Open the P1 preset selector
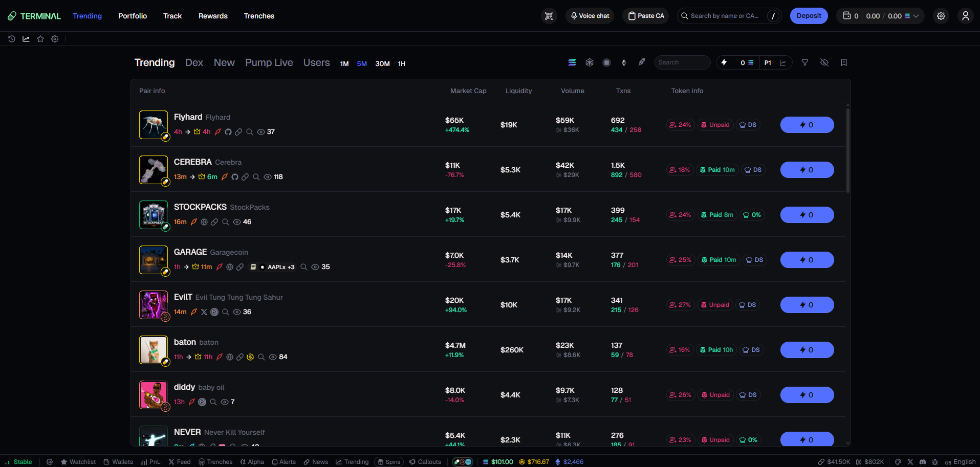The width and height of the screenshot is (980, 467). [768, 62]
